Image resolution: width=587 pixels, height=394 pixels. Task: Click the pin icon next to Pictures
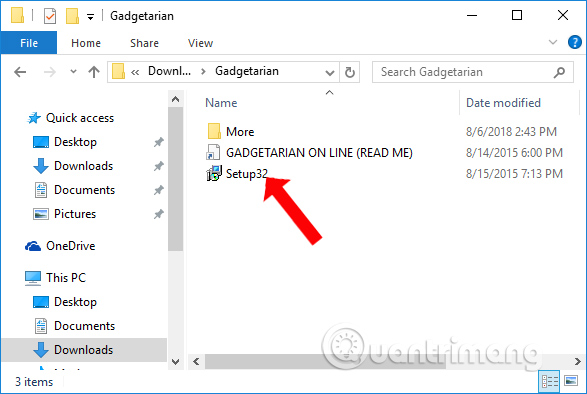coord(159,214)
